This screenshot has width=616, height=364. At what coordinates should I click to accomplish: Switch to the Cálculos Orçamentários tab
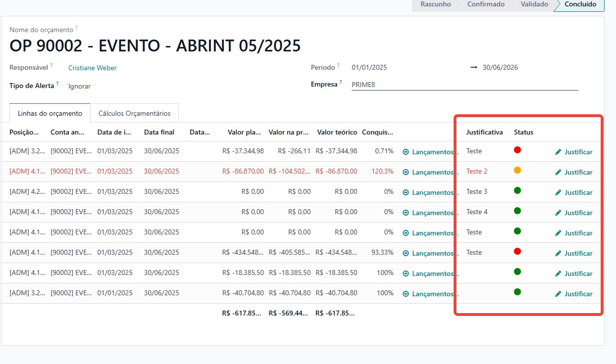click(134, 113)
